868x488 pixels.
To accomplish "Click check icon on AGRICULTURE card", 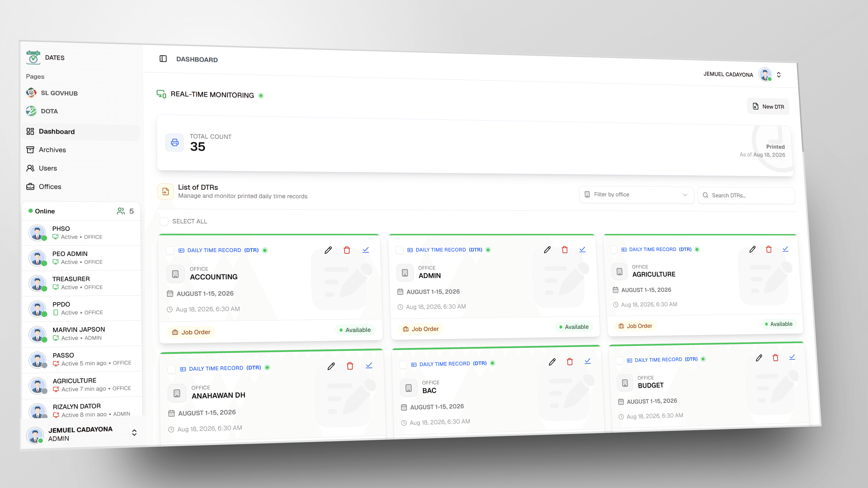I will [785, 249].
